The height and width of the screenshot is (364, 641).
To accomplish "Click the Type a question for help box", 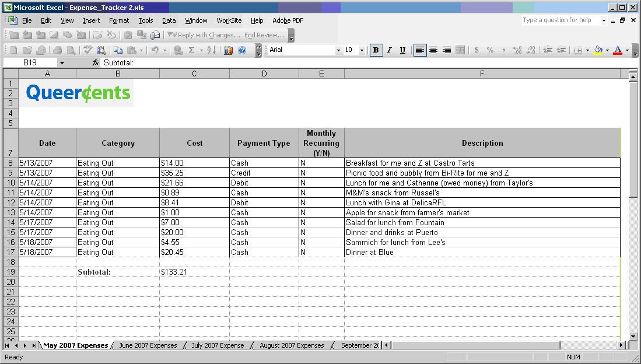I will coord(560,20).
